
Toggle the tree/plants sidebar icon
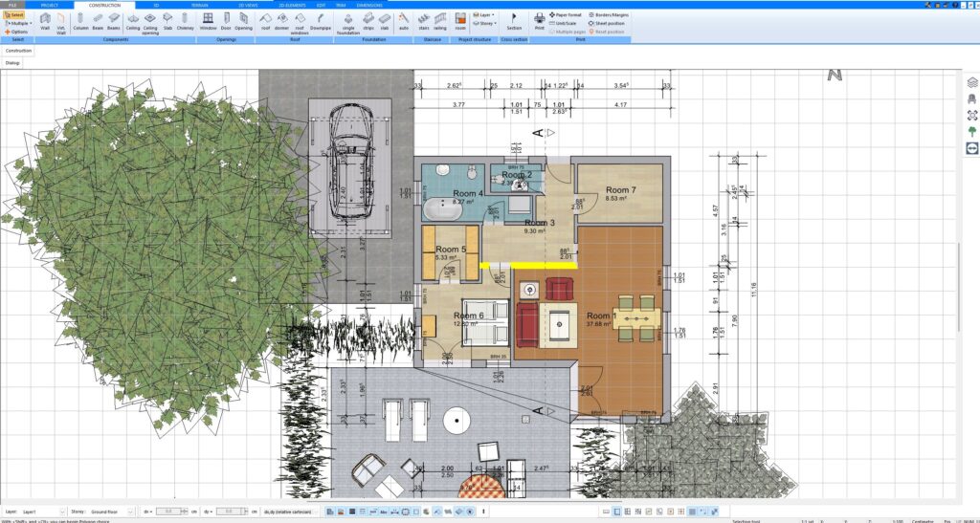(x=972, y=132)
